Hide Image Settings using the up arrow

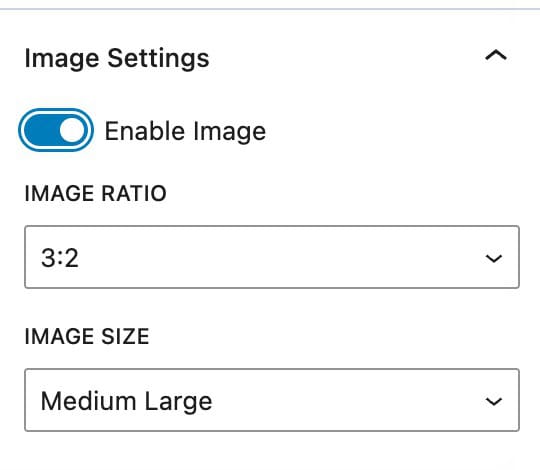496,55
